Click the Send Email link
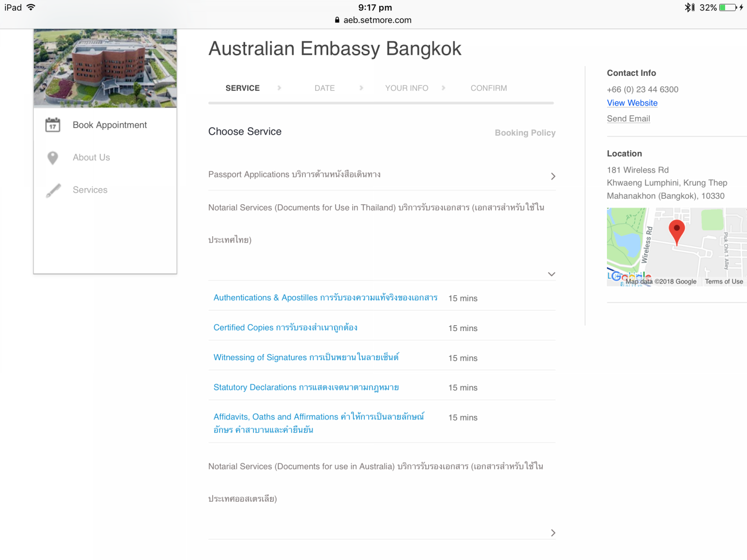The width and height of the screenshot is (747, 560). pyautogui.click(x=628, y=119)
